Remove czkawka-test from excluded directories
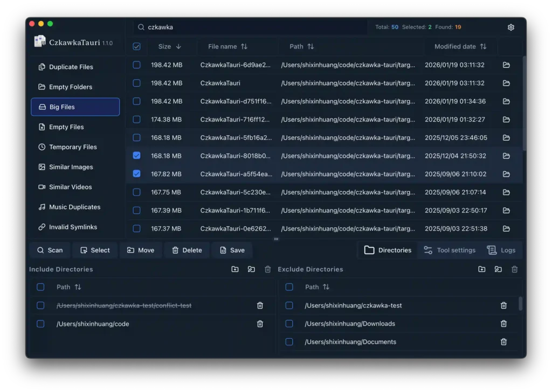This screenshot has width=552, height=392. pyautogui.click(x=503, y=305)
